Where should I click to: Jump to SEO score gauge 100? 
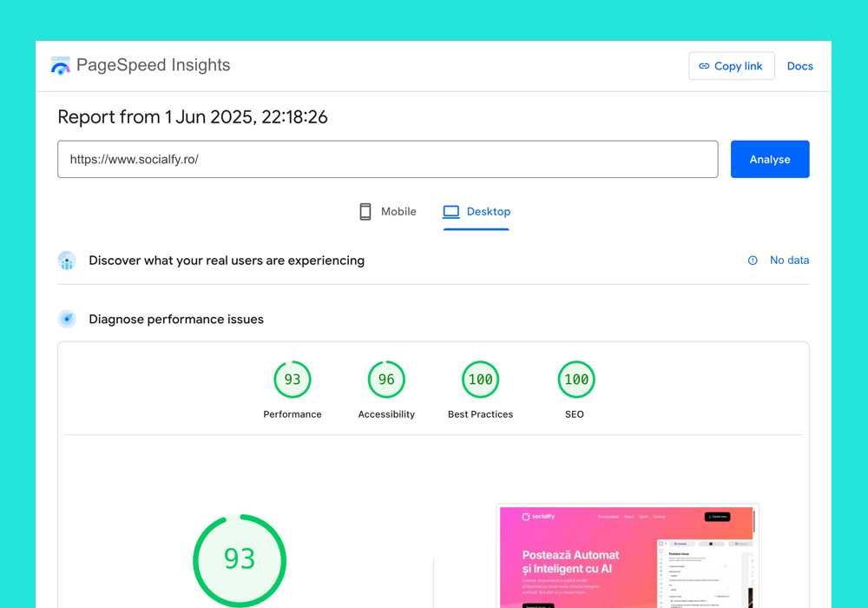coord(576,380)
